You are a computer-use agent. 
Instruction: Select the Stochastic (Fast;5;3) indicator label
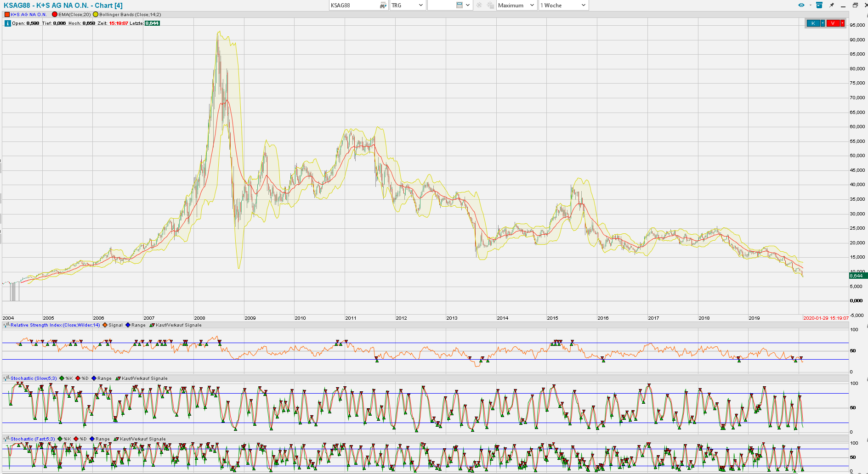coord(33,439)
